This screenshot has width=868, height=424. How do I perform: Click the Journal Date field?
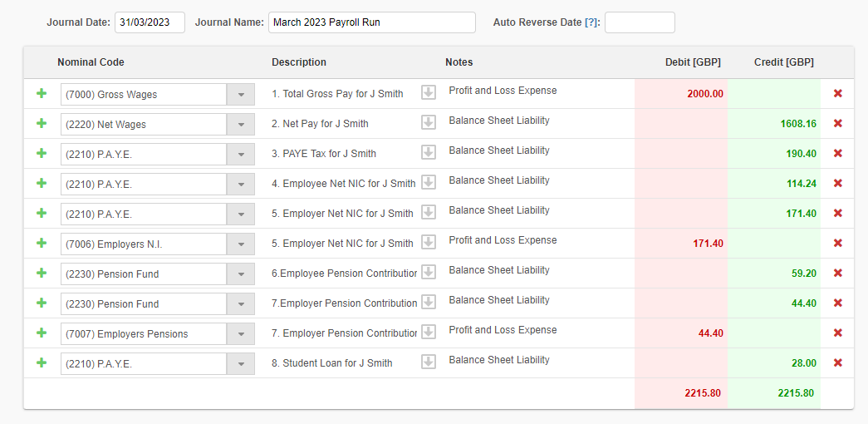tap(150, 22)
